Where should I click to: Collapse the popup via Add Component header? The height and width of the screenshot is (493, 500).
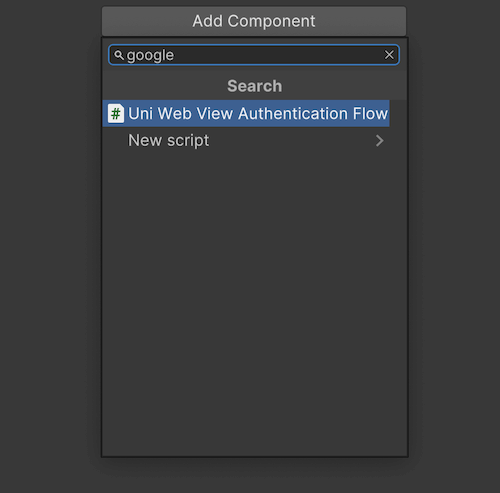tap(254, 21)
